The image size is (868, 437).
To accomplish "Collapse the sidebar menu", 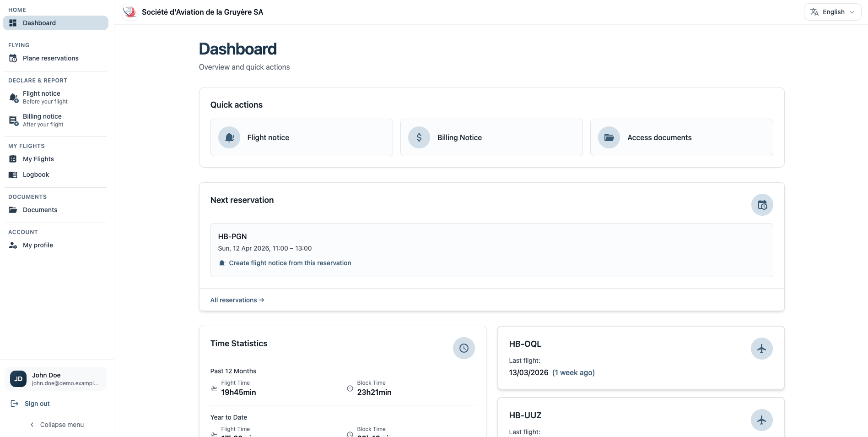I will pos(57,425).
